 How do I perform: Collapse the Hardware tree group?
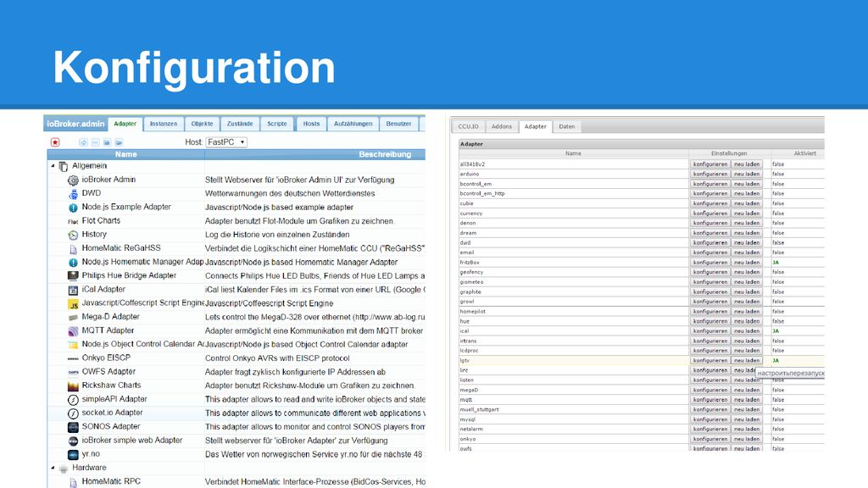tap(53, 468)
